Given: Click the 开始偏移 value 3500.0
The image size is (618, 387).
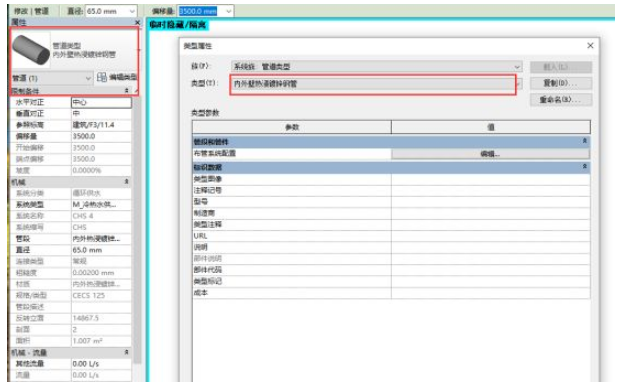Looking at the screenshot, I should tap(101, 148).
